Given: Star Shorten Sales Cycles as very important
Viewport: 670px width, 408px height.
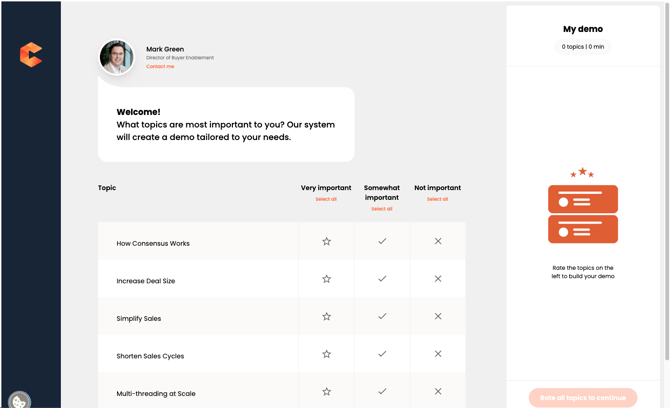Looking at the screenshot, I should tap(326, 354).
